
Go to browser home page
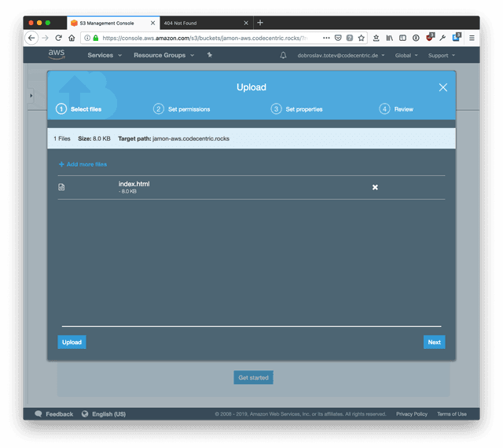pos(72,38)
